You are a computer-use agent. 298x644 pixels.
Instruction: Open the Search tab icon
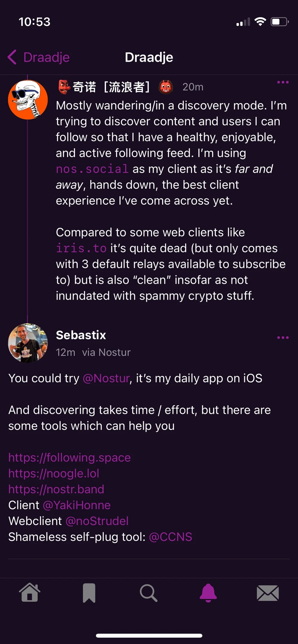(149, 593)
